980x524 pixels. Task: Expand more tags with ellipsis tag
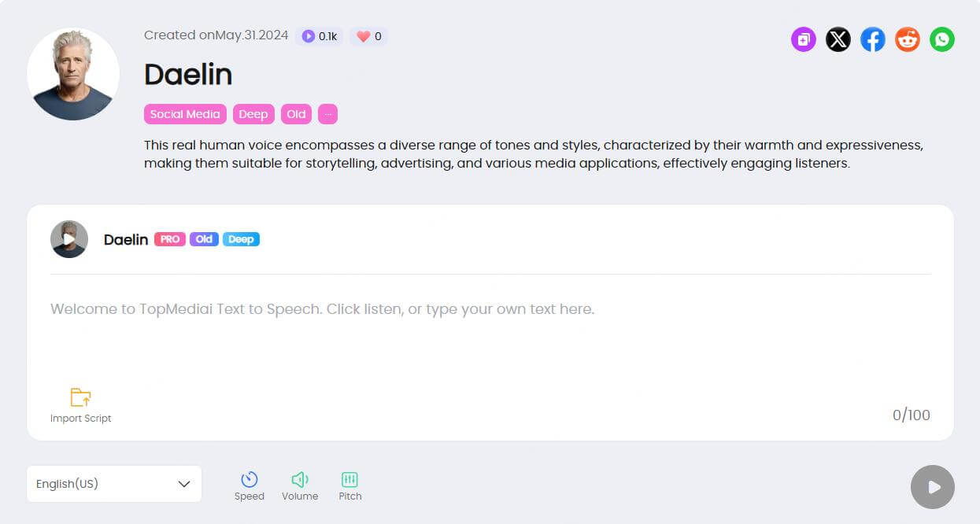[x=327, y=114]
